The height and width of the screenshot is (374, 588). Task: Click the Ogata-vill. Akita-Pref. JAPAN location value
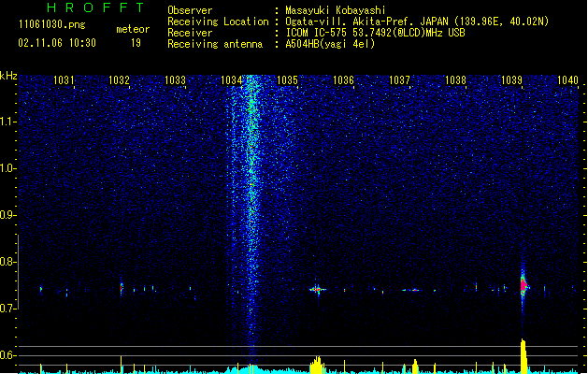pos(417,22)
